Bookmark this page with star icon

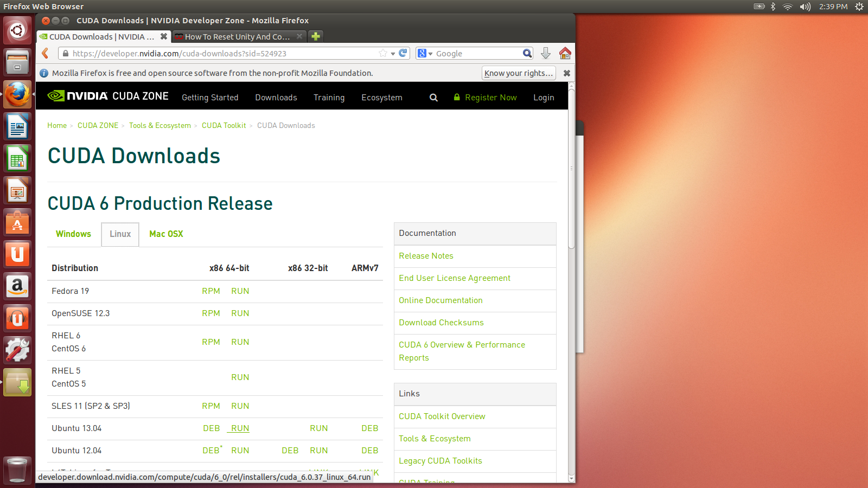click(383, 53)
